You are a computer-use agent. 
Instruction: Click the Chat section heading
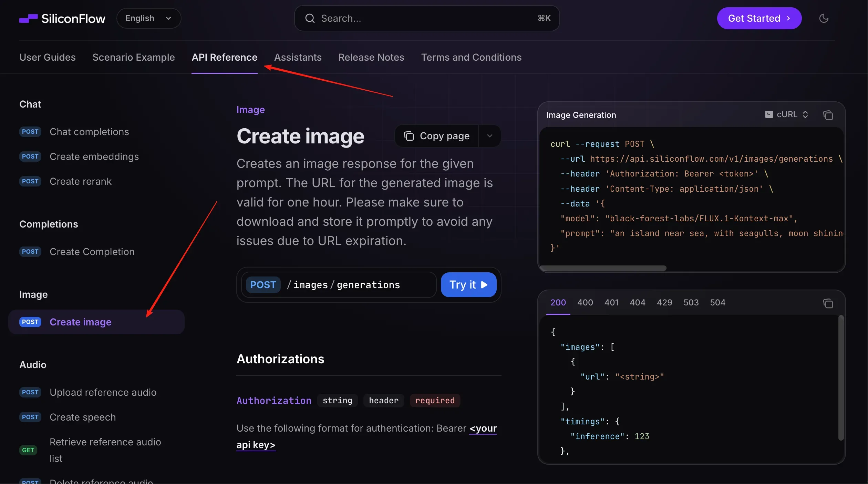pyautogui.click(x=30, y=104)
